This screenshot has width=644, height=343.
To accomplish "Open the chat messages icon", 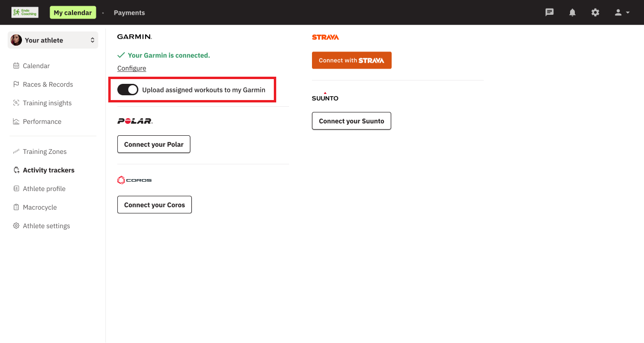I will [x=550, y=12].
